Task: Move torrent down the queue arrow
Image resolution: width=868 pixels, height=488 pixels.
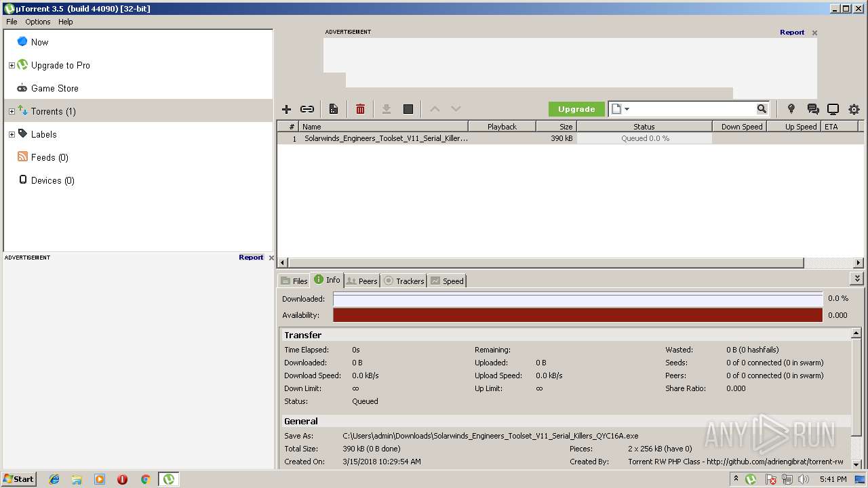Action: [456, 109]
